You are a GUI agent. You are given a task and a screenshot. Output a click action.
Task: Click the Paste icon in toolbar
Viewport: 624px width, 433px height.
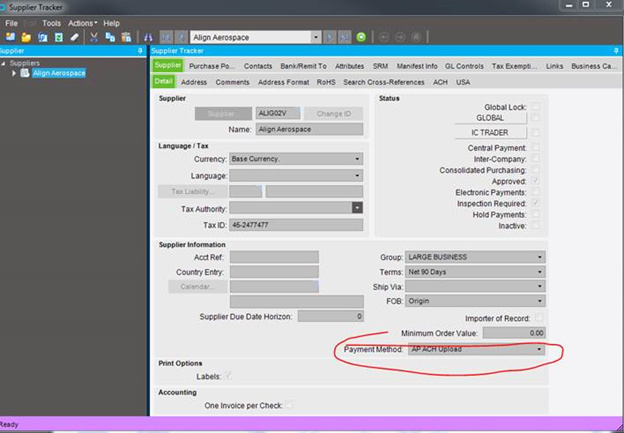click(124, 37)
